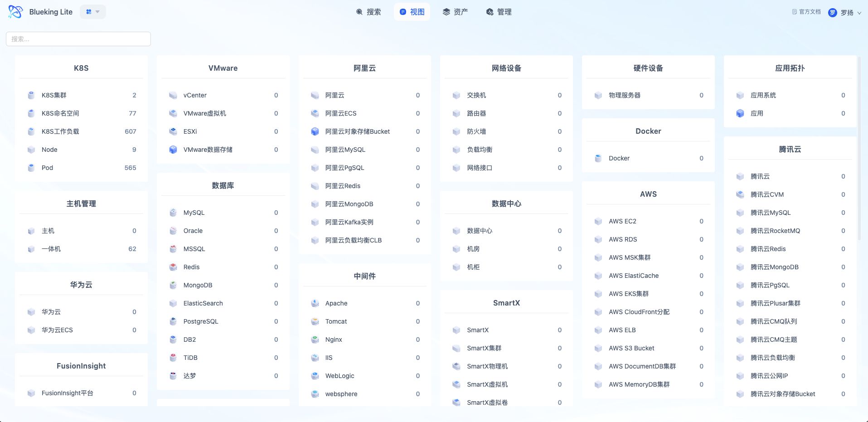Expand the 罗扬 user menu
This screenshot has width=868, height=422.
pyautogui.click(x=845, y=13)
